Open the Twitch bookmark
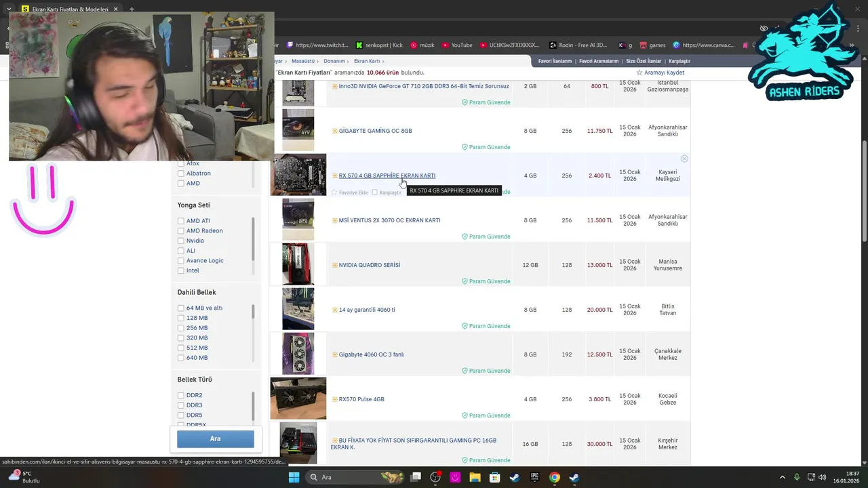This screenshot has height=488, width=868. (317, 45)
